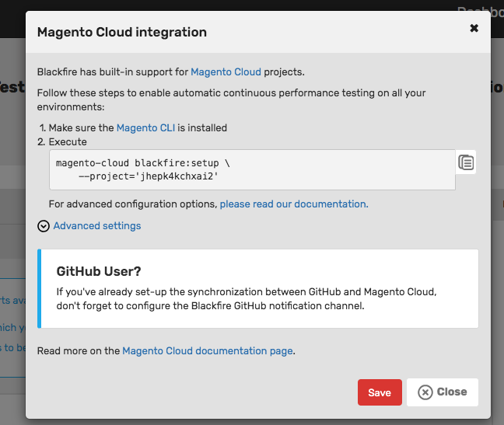Click the 'GitHub User?' heading
Screen dimensions: 504x425
(x=99, y=272)
